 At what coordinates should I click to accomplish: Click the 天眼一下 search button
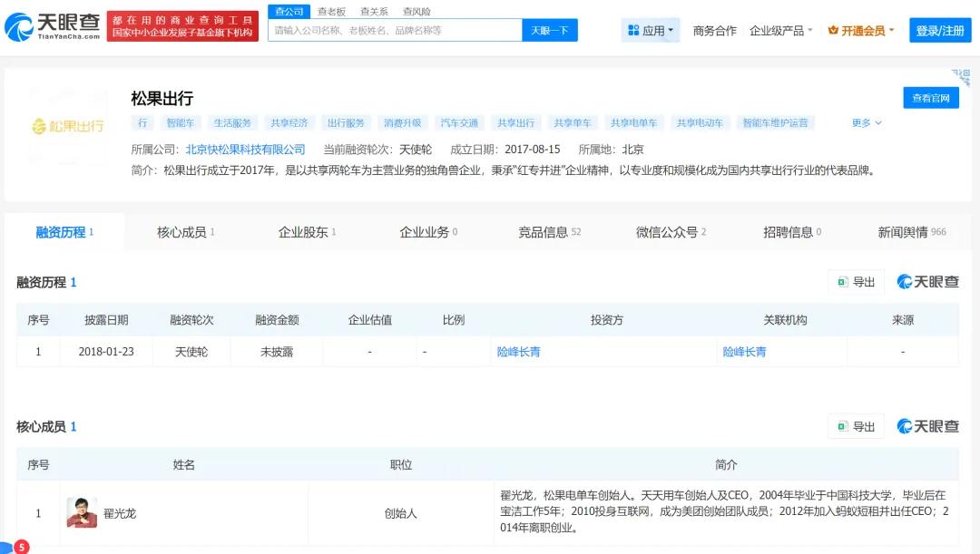coord(549,30)
